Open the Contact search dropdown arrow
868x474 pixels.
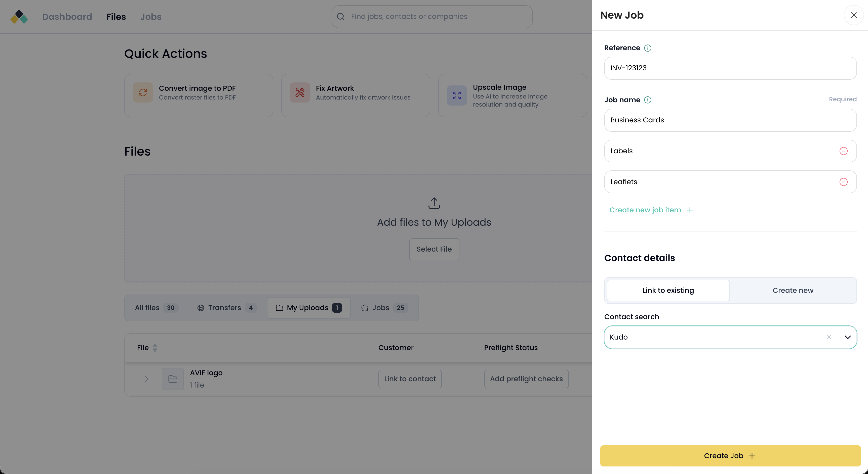point(847,337)
